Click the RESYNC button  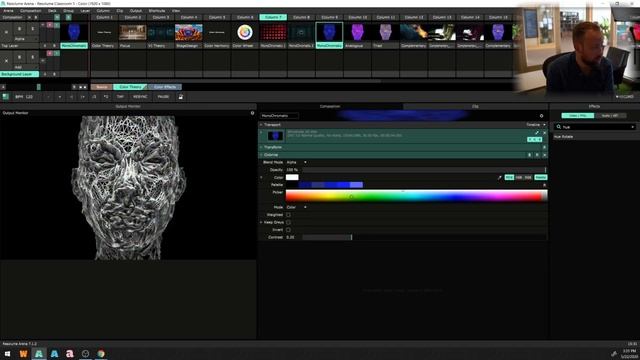pos(140,97)
